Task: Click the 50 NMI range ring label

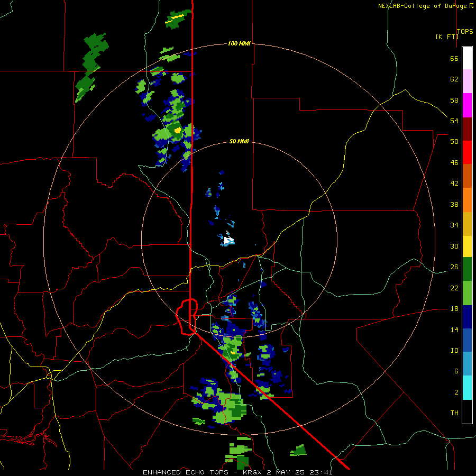Action: (x=239, y=141)
